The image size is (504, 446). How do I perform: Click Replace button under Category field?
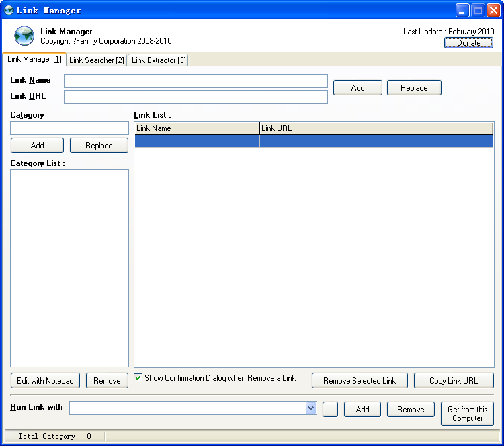click(x=99, y=146)
